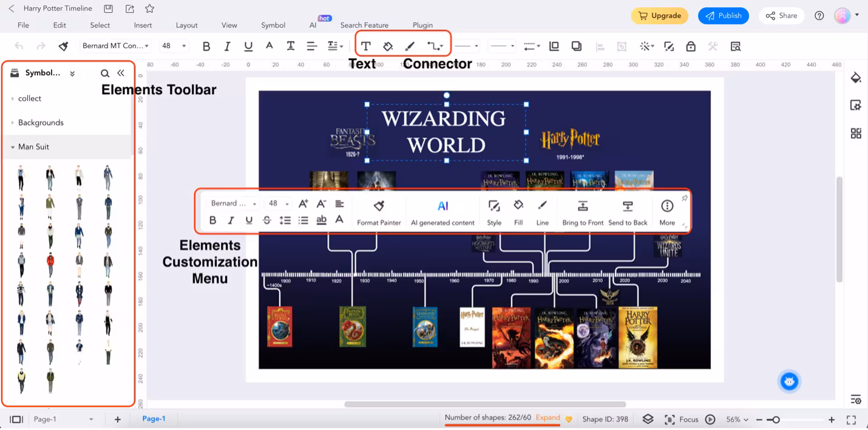This screenshot has height=430, width=868.
Task: Open the font size 48 dropdown in toolbar
Action: coord(174,46)
